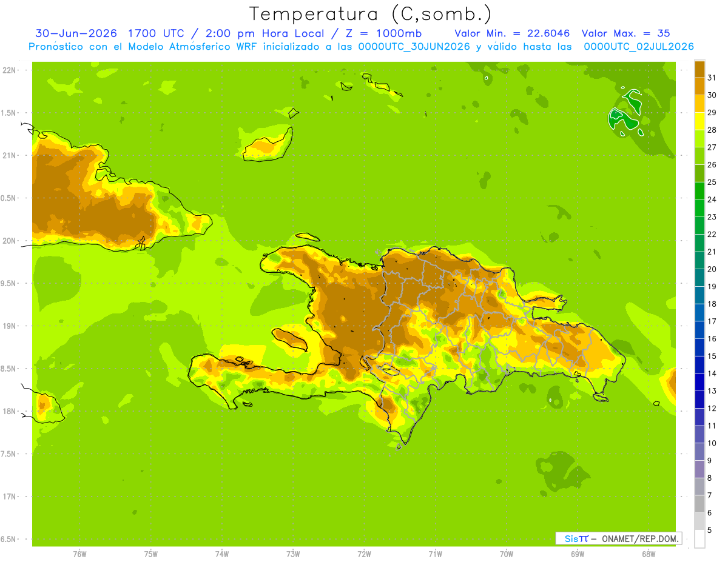This screenshot has height=562, width=728.
Task: Click the "1.5N" latitude axis label
Action: (x=9, y=113)
